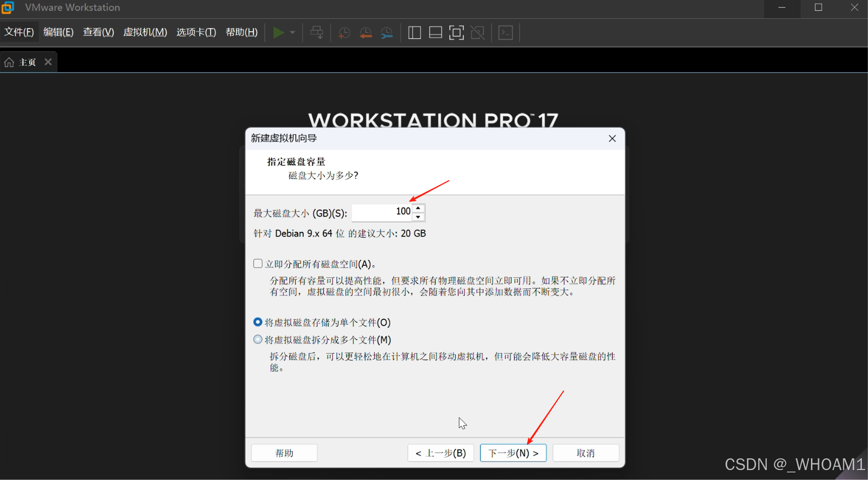Minimize the VMware Workstation window
Viewport: 868px width, 480px height.
[782, 8]
